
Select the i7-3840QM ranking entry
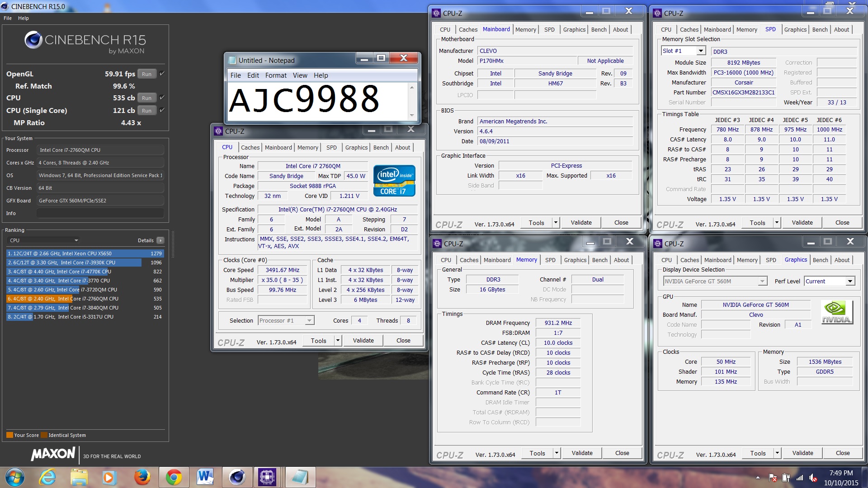pos(85,308)
